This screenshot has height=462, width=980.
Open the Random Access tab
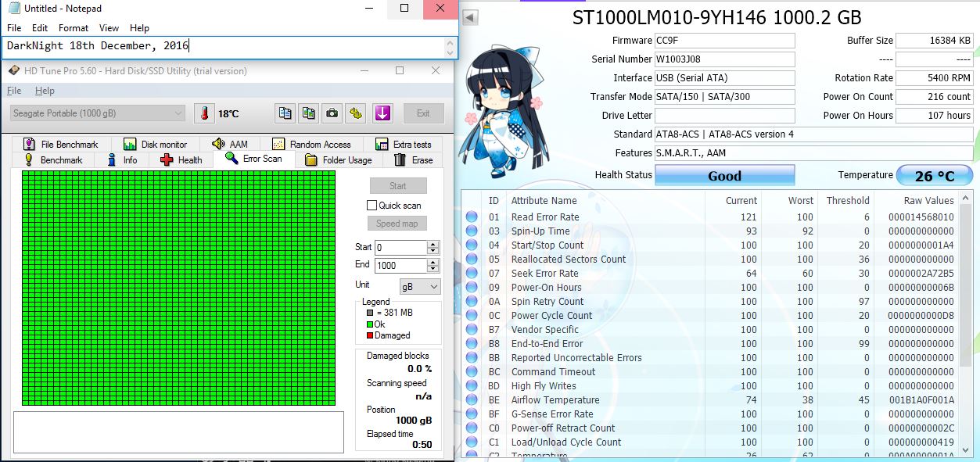point(311,144)
